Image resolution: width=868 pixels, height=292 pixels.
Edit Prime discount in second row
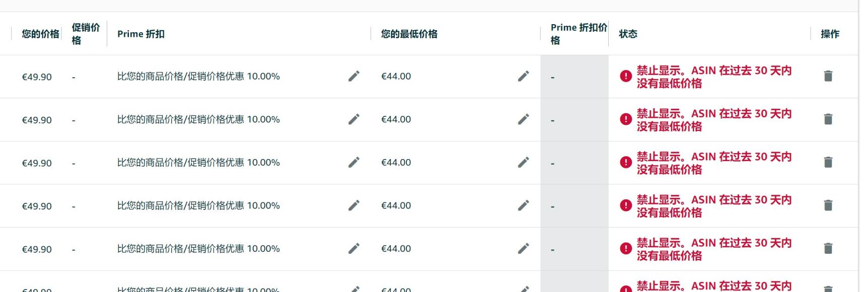(354, 119)
